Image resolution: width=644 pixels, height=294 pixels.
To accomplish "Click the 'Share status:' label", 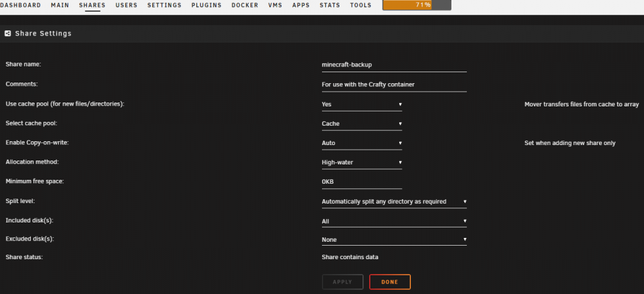I will coord(24,257).
